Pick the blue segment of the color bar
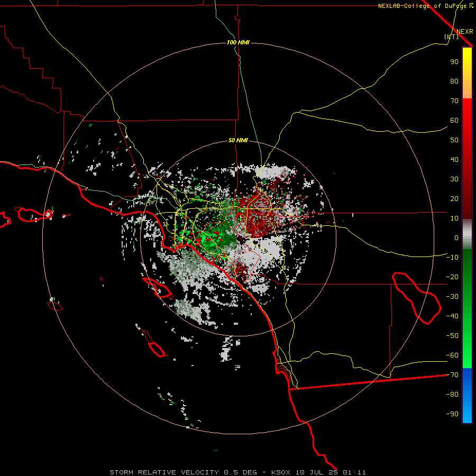 coord(467,395)
